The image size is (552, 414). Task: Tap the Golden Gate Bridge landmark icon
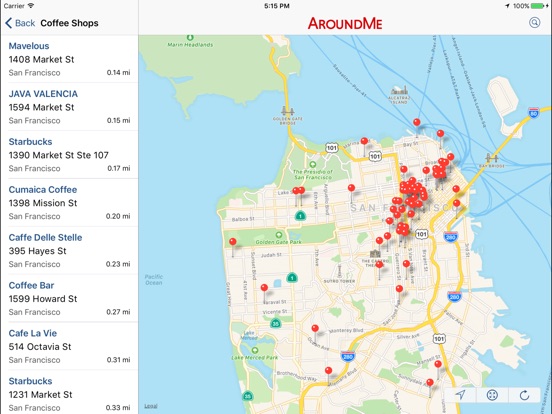coord(287,112)
